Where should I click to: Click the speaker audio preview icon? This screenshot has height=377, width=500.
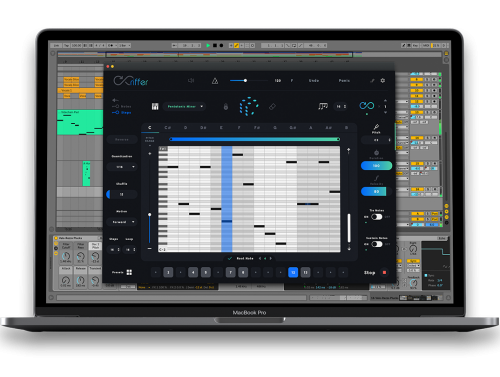191,81
